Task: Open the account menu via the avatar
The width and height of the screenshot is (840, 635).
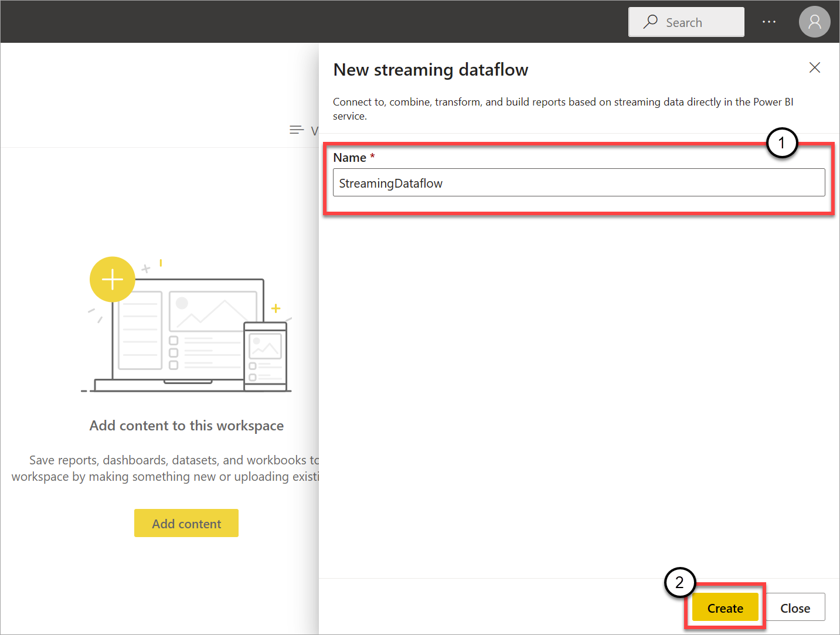Action: (814, 22)
